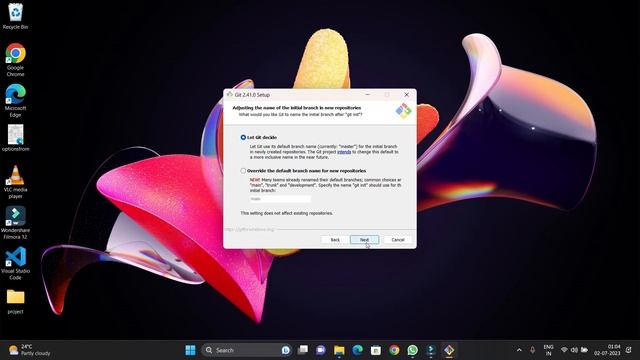640x360 pixels.
Task: Open the "intends" hyperlink in description
Action: pos(344,152)
